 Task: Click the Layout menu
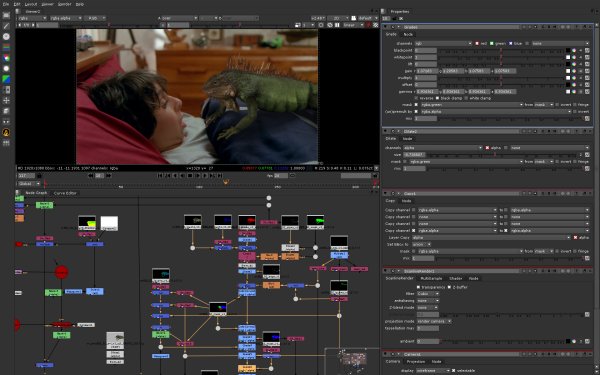pos(31,4)
